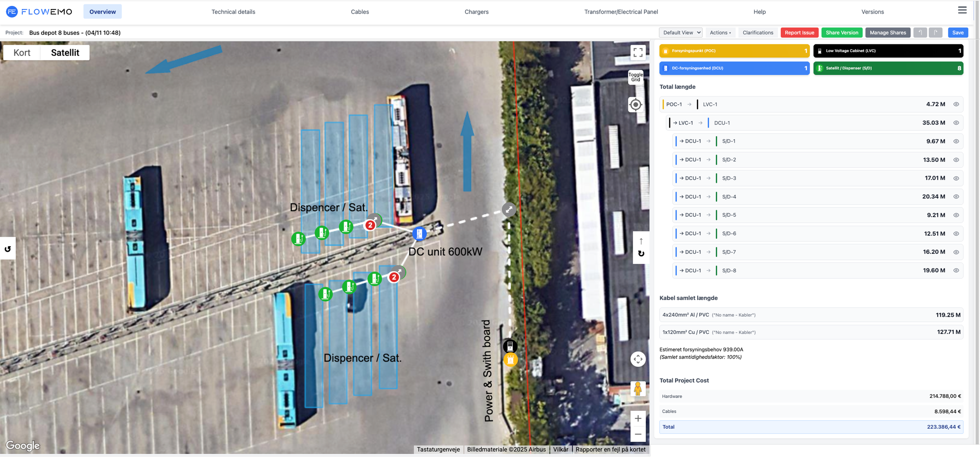This screenshot has width=980, height=457.
Task: Click the undo arrow button
Action: click(920, 33)
